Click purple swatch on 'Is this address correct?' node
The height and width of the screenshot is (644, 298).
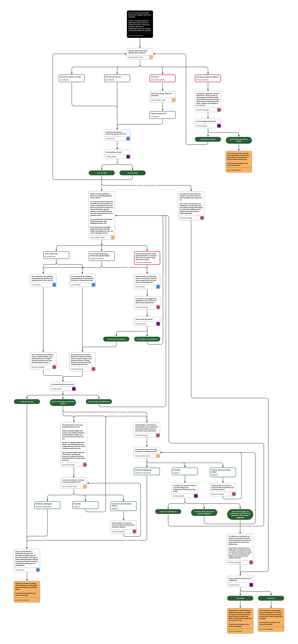128,157
